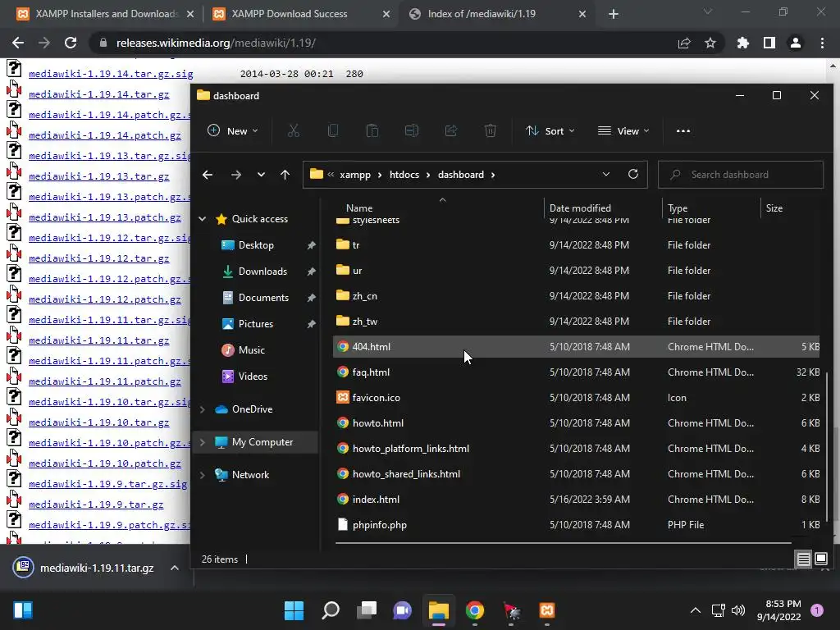
Task: Select the favicon.ico file
Action: 577,398
